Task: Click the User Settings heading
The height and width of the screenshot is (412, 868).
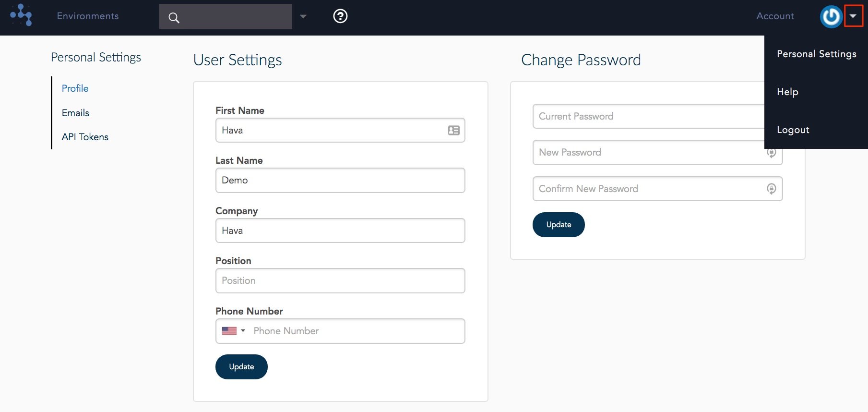Action: click(238, 60)
